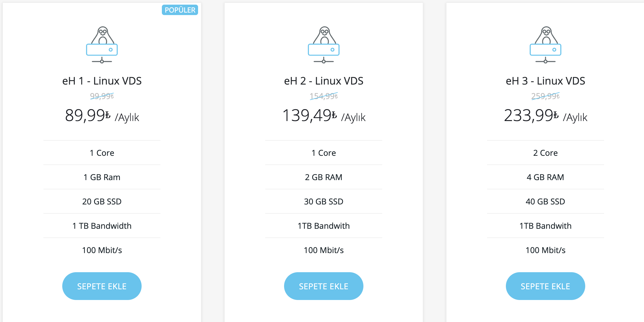Click the 2 GB RAM feature row

pos(324,177)
